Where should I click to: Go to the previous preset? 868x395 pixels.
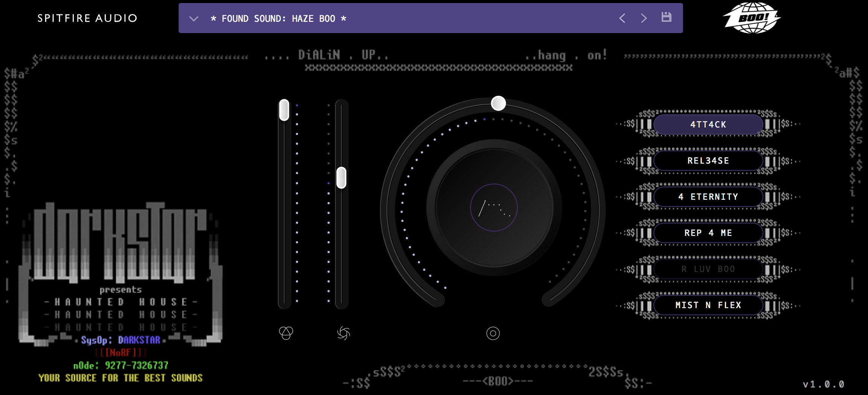tap(622, 18)
